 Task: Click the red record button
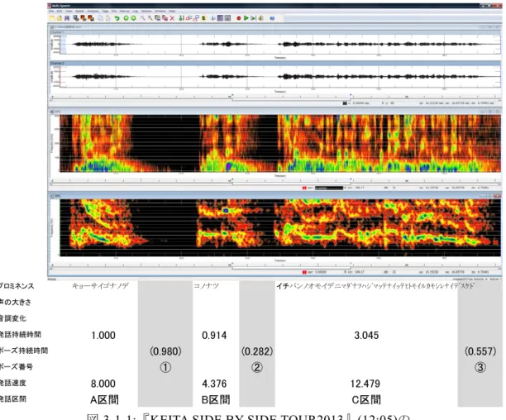[239, 18]
